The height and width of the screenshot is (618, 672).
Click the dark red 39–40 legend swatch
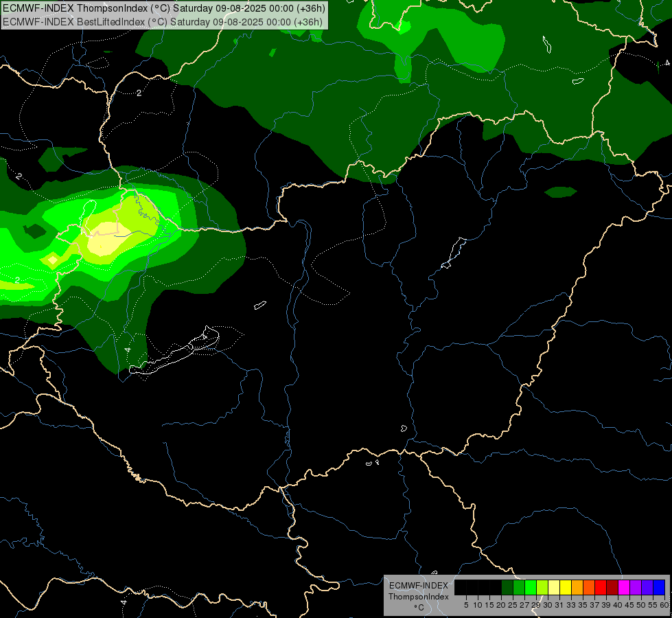point(612,587)
